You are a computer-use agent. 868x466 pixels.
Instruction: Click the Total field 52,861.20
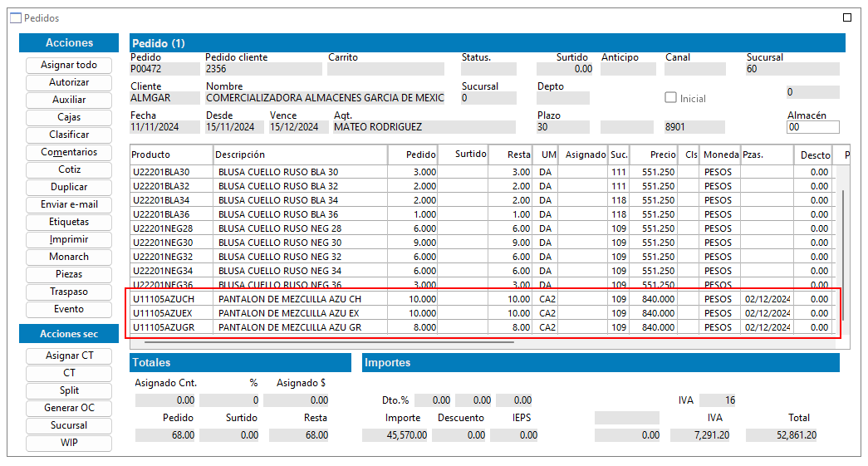782,435
